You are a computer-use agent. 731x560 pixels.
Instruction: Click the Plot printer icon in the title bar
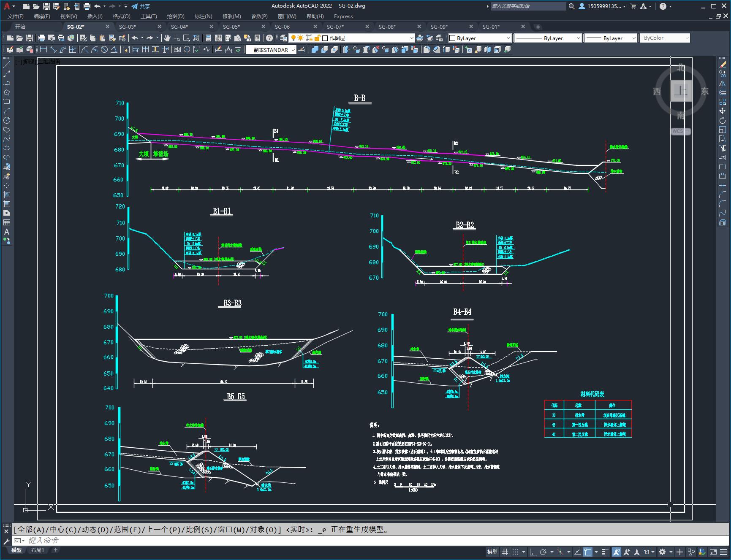[x=87, y=6]
